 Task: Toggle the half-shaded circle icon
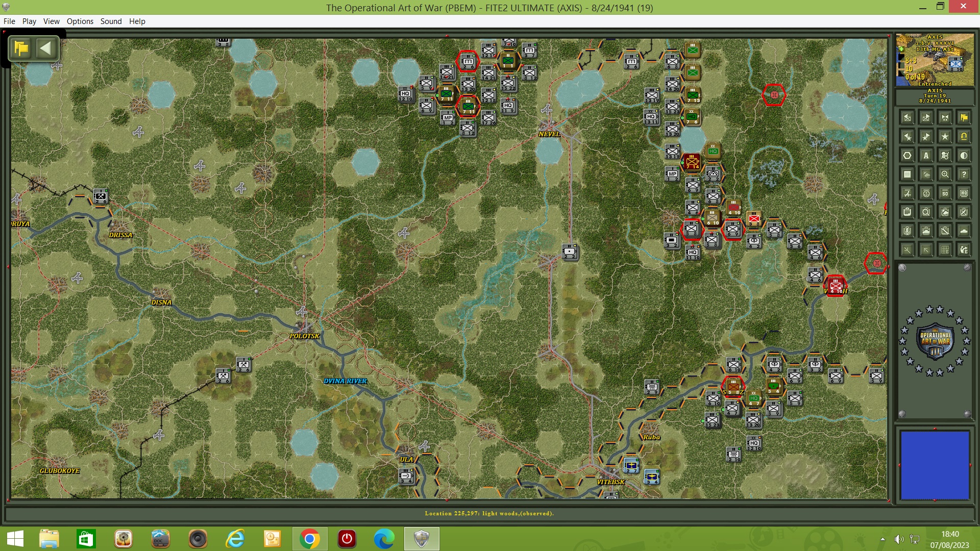pos(964,156)
